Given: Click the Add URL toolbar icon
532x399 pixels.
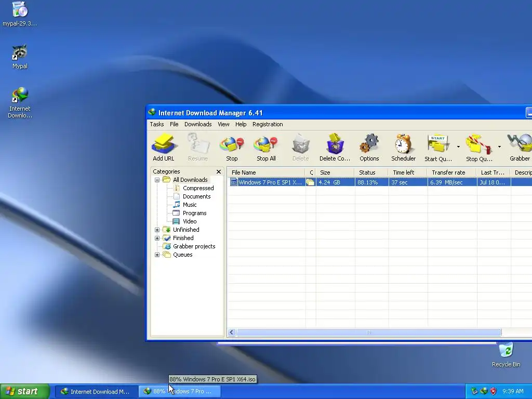Looking at the screenshot, I should pyautogui.click(x=164, y=147).
